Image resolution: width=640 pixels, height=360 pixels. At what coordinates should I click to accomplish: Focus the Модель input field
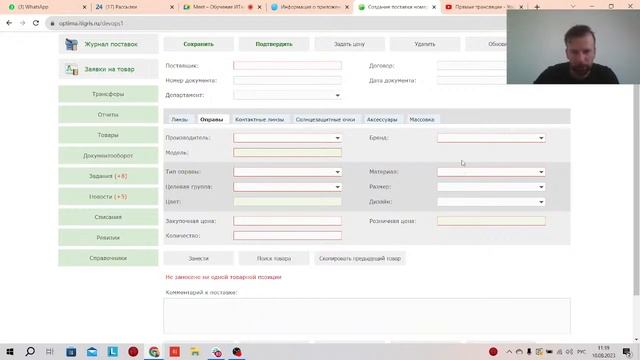pyautogui.click(x=287, y=153)
